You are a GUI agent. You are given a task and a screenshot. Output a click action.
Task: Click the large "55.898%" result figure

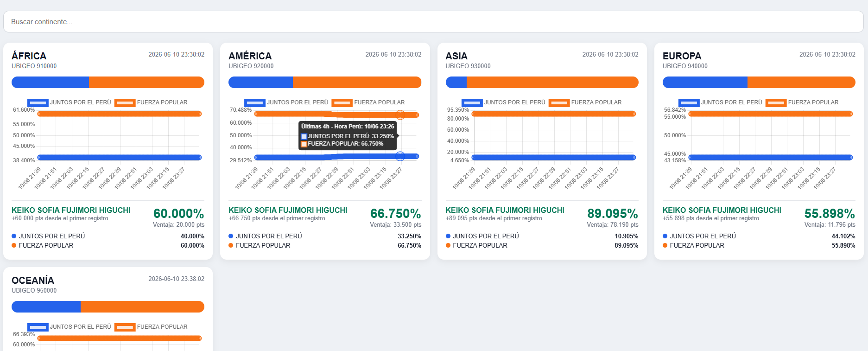tap(830, 214)
